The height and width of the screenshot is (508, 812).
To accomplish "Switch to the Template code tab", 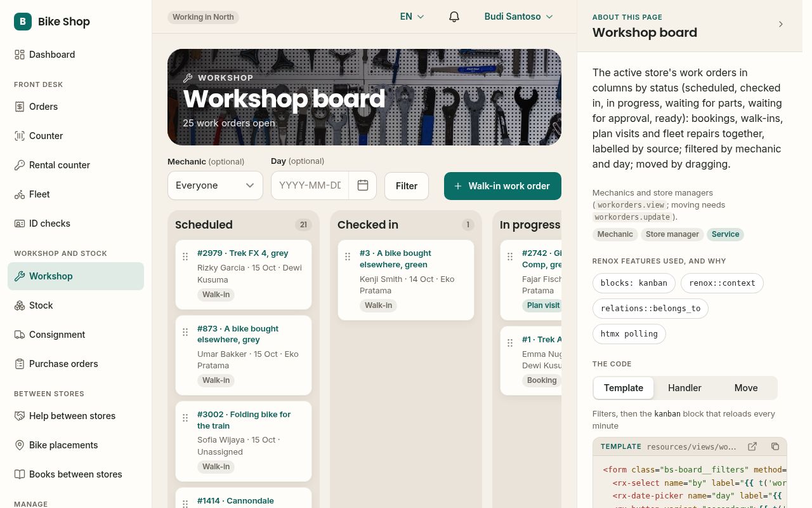I will tap(624, 388).
